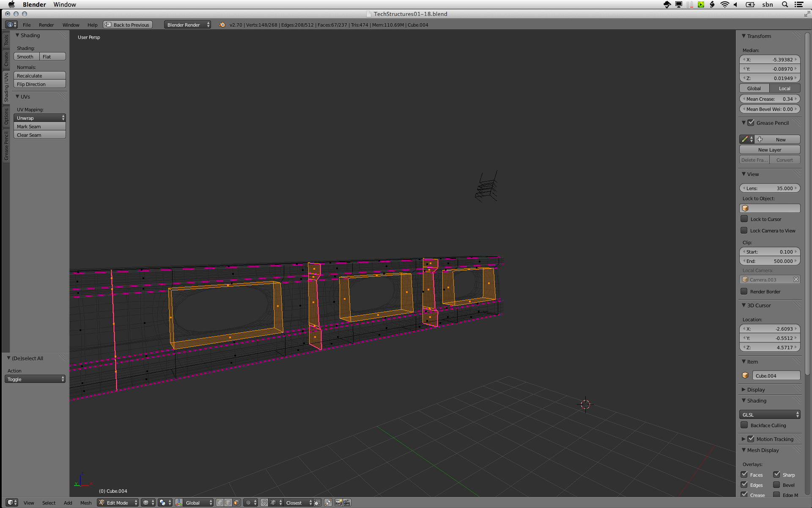The width and height of the screenshot is (812, 508).
Task: Click the Blender logo splash icon
Action: pyautogui.click(x=222, y=25)
